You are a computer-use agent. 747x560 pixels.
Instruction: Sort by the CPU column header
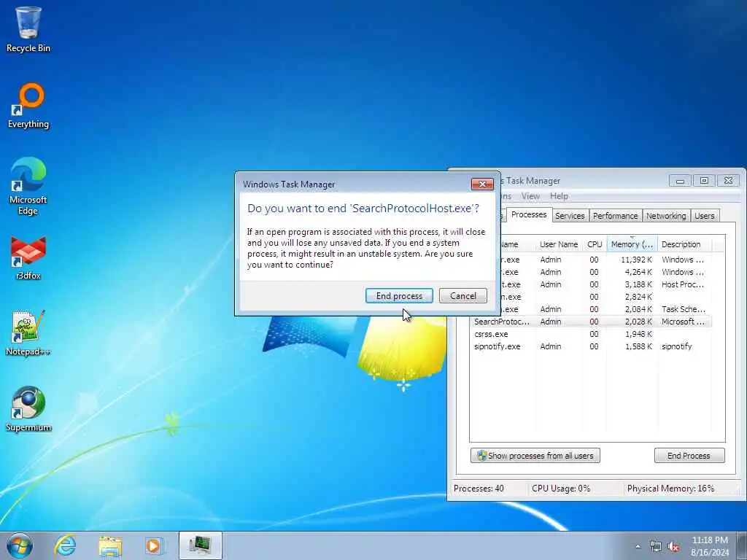(594, 244)
